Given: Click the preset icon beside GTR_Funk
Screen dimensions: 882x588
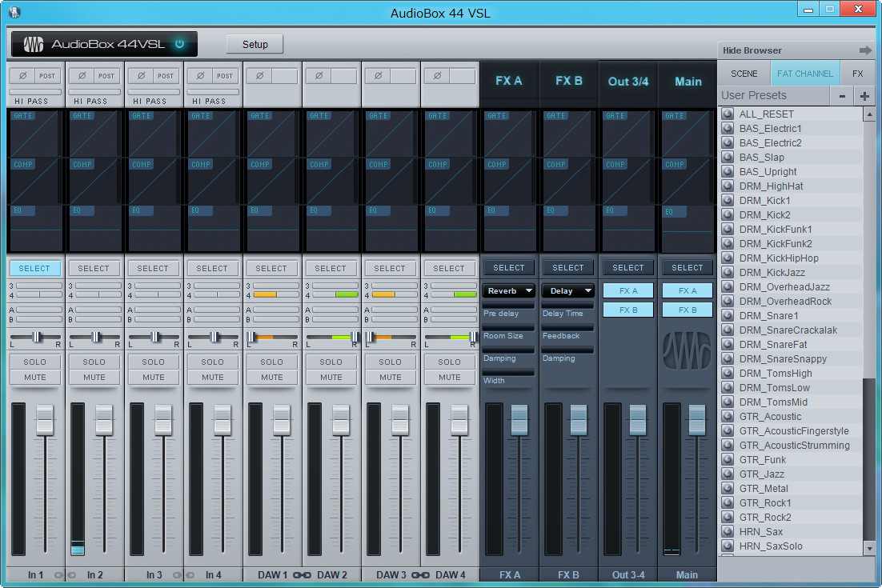Looking at the screenshot, I should pos(728,459).
